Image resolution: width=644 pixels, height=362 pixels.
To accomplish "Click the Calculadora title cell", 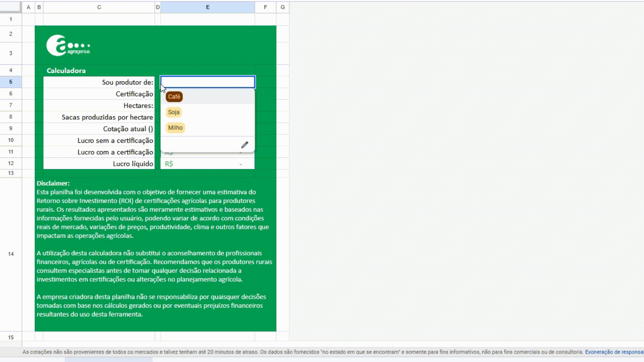I will (66, 71).
